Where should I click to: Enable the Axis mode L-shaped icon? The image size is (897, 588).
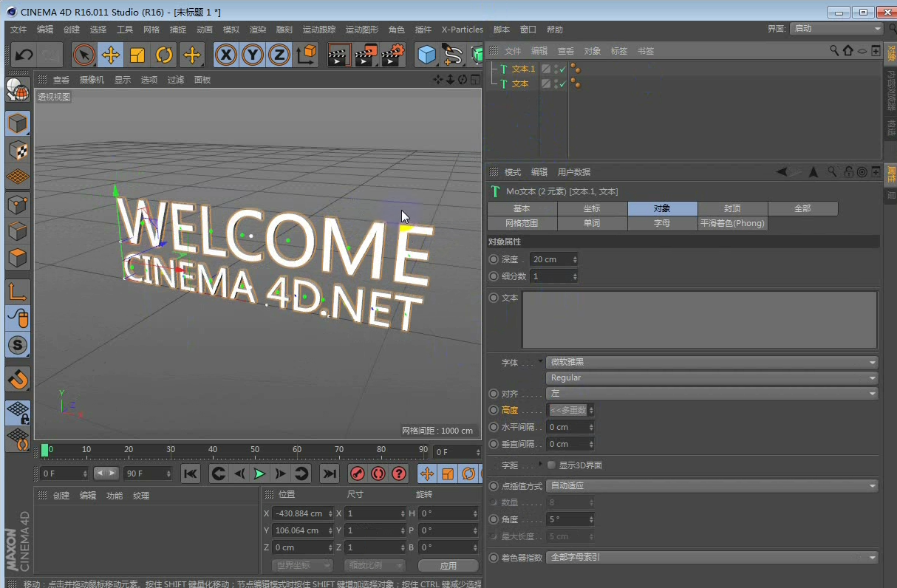18,293
